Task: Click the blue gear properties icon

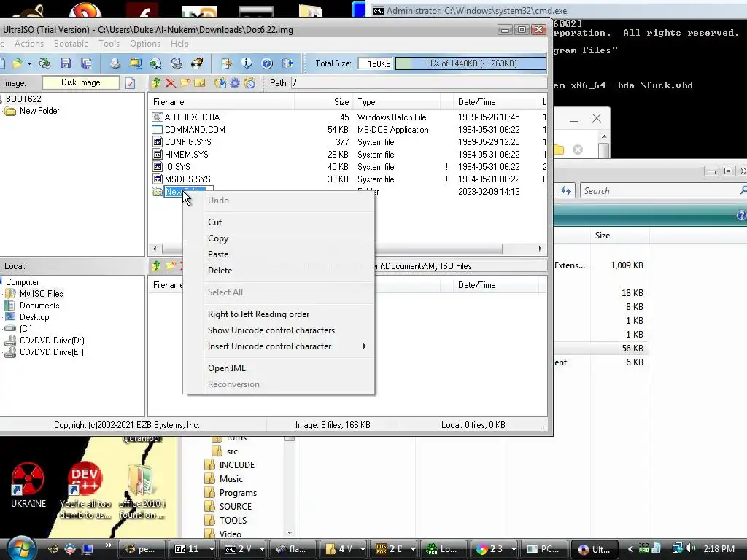Action: [x=235, y=83]
